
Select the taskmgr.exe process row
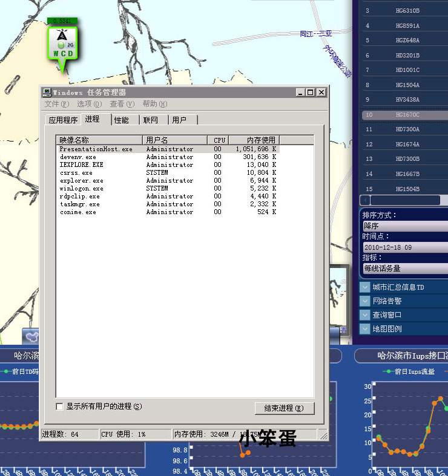click(168, 204)
